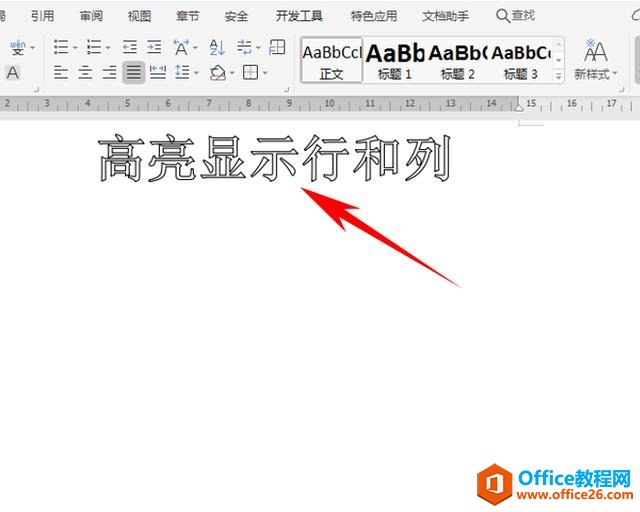
Task: Toggle justify alignment button
Action: tap(133, 73)
